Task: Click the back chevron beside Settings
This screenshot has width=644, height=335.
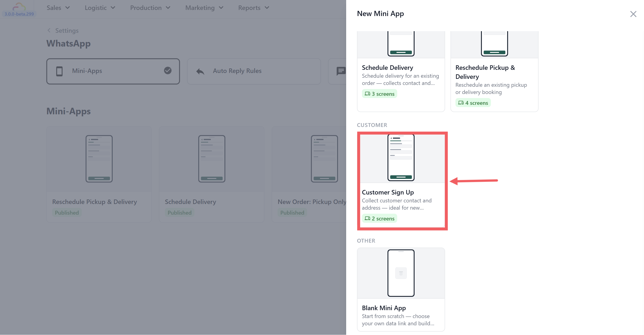Action: (49, 30)
